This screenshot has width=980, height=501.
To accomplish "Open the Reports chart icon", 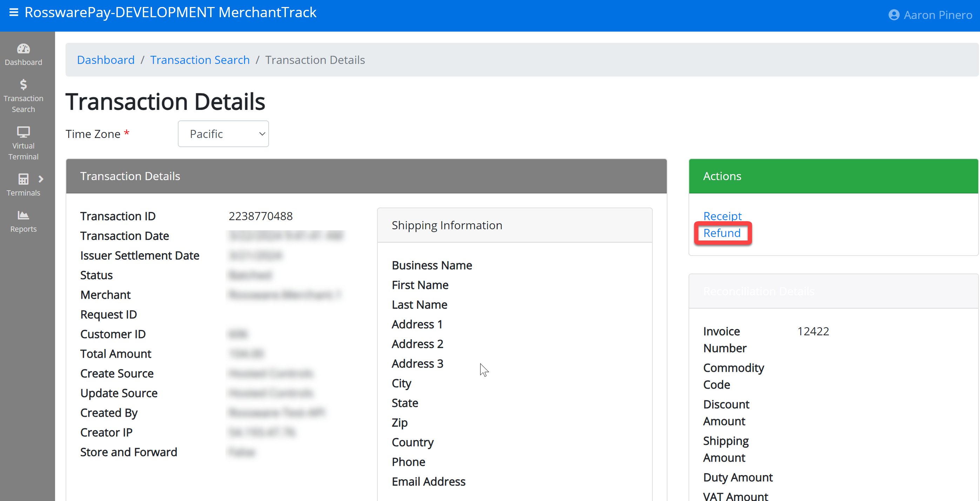I will point(23,215).
